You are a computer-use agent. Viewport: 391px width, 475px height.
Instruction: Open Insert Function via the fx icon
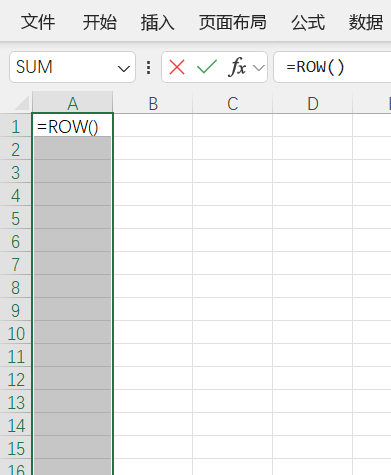(237, 67)
